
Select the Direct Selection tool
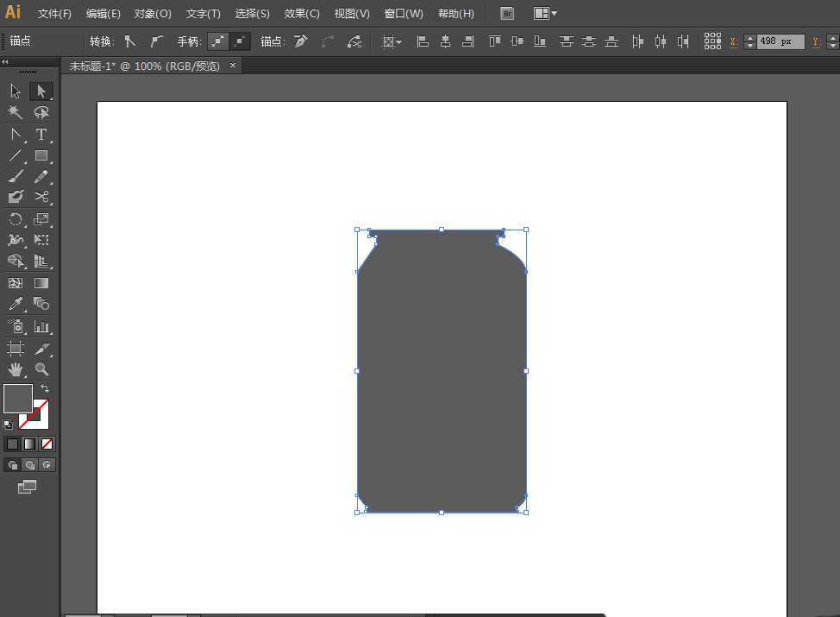41,91
